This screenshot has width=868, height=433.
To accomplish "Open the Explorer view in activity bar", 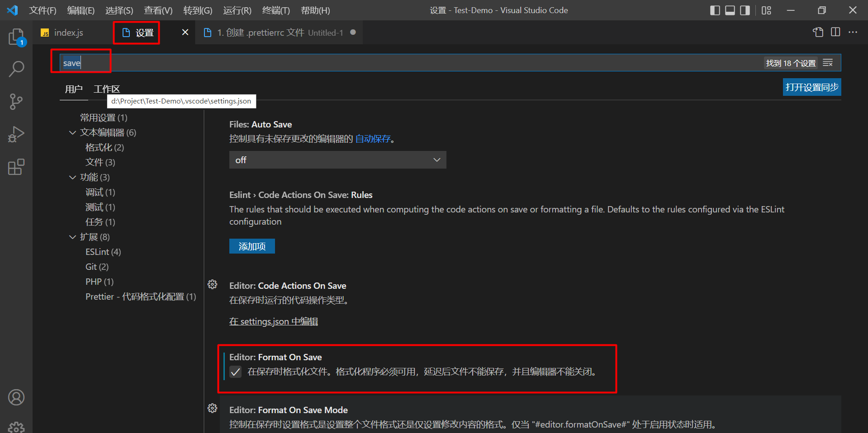I will (x=16, y=37).
